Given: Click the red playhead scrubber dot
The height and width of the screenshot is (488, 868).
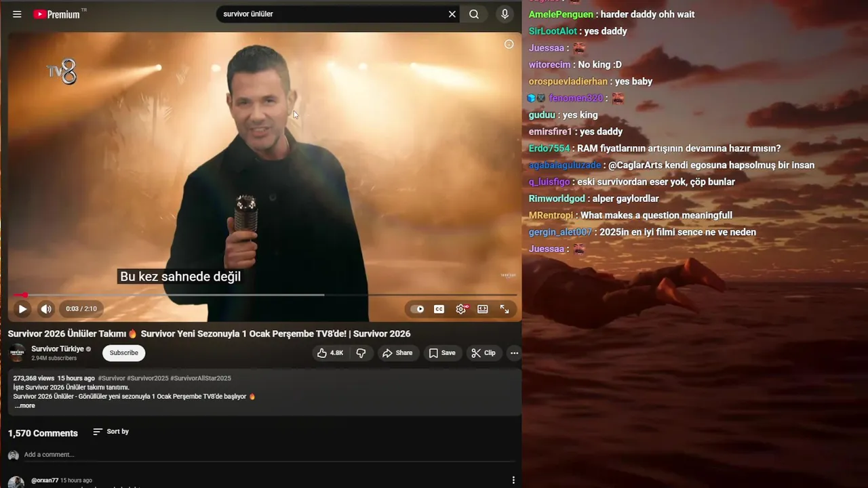Looking at the screenshot, I should 25,295.
